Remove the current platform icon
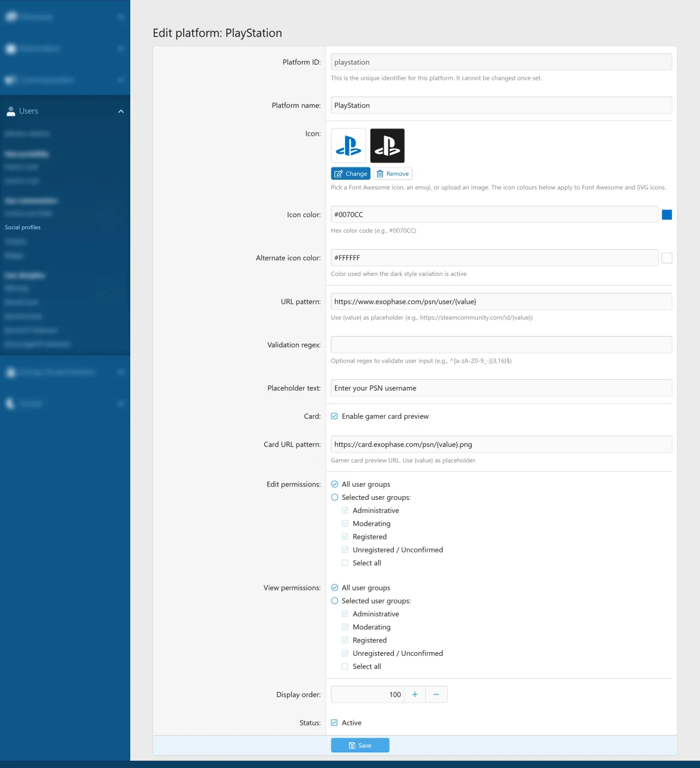Image resolution: width=700 pixels, height=768 pixels. 393,174
